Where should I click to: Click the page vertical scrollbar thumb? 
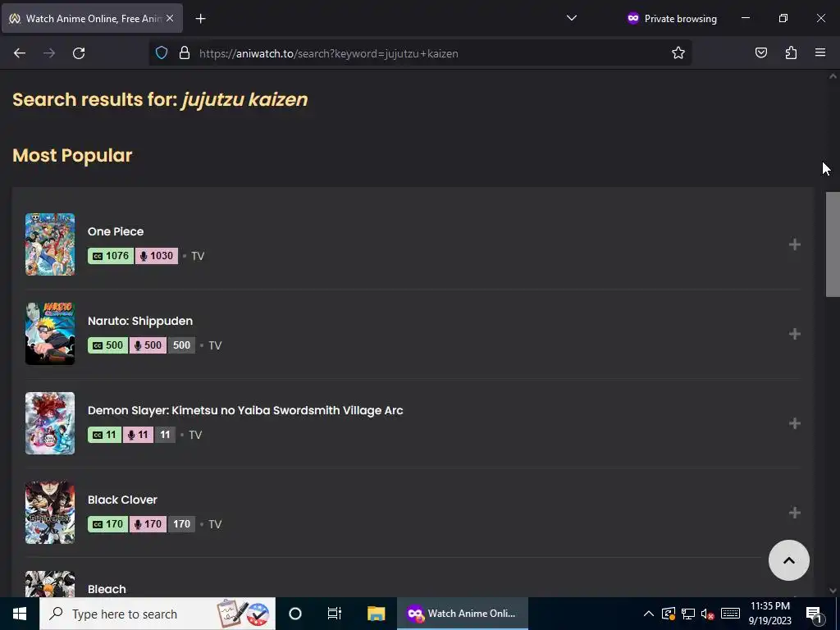pos(833,244)
